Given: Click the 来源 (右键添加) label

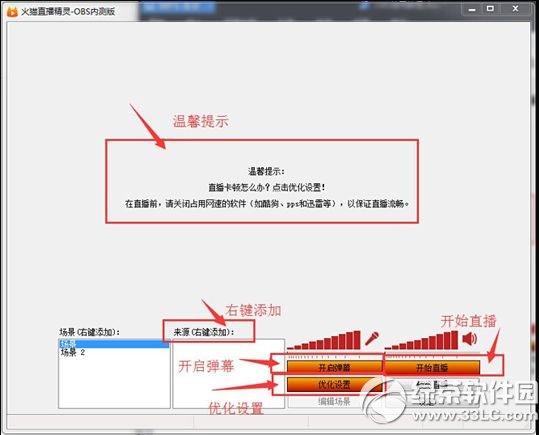Looking at the screenshot, I should tap(204, 332).
